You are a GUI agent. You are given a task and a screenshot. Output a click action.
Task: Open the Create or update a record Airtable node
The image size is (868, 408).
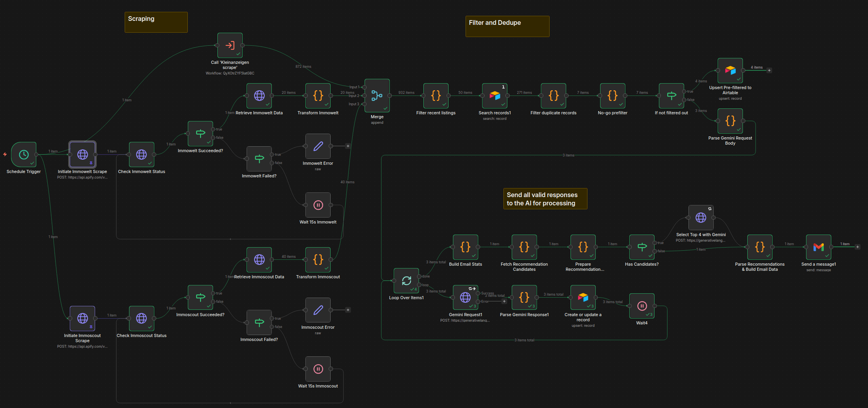pyautogui.click(x=583, y=298)
